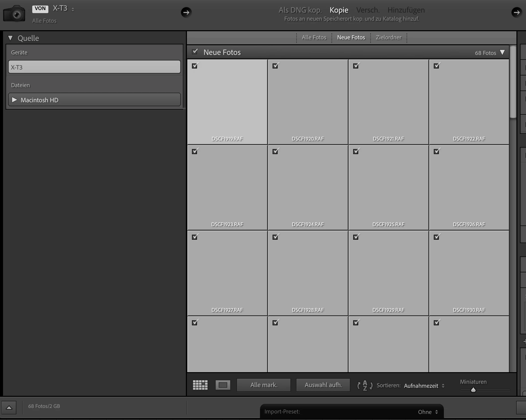Image resolution: width=526 pixels, height=420 pixels.
Task: Click the bottom-left collapse panel arrow button
Action: click(x=9, y=408)
